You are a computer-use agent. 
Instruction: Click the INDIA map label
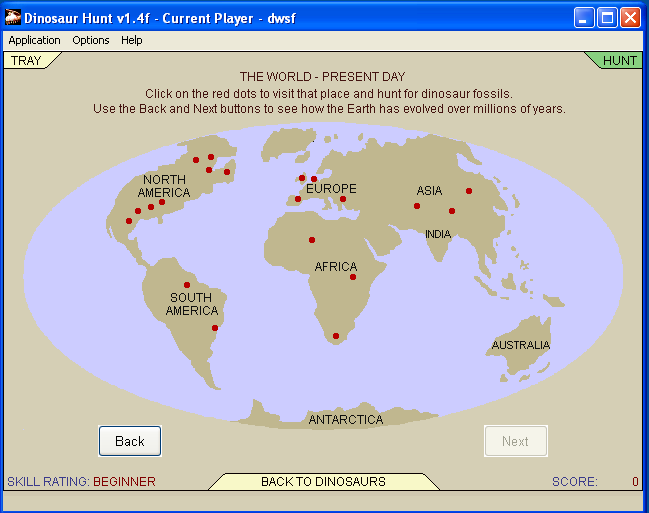click(x=438, y=234)
